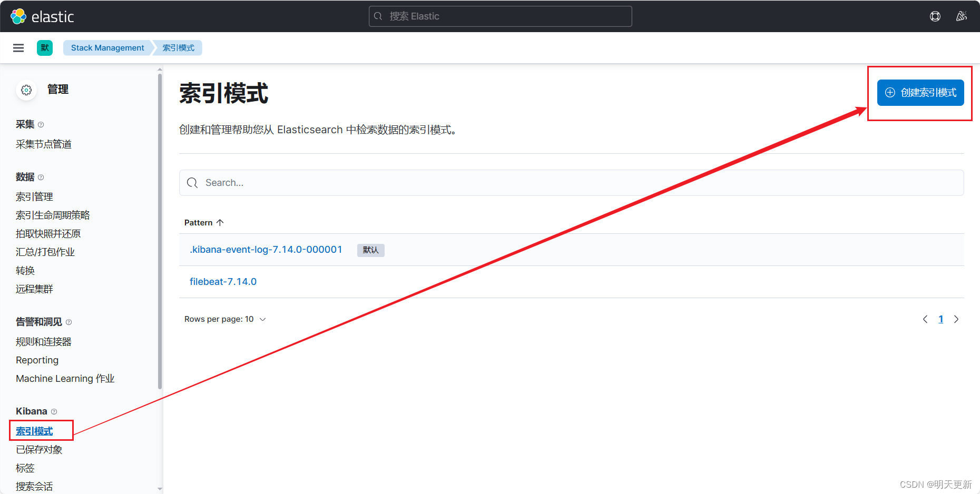The height and width of the screenshot is (494, 980).
Task: Click the 创建索引模式 button
Action: point(920,92)
